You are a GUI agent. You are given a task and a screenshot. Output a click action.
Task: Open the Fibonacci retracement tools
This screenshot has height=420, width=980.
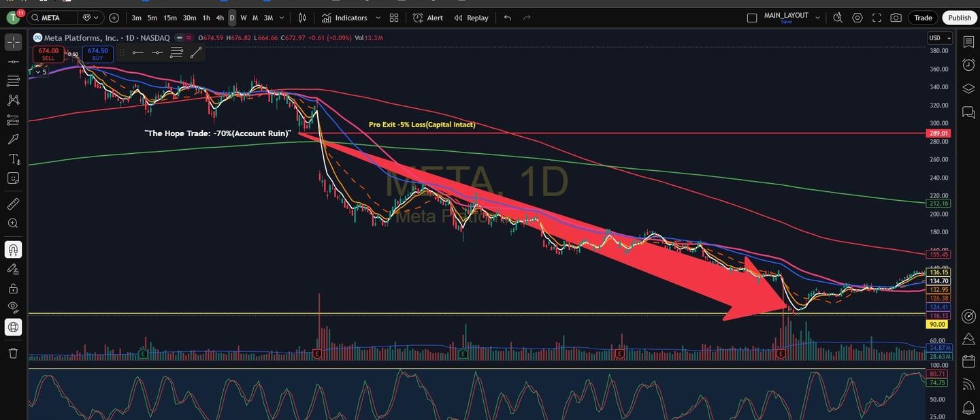[13, 81]
